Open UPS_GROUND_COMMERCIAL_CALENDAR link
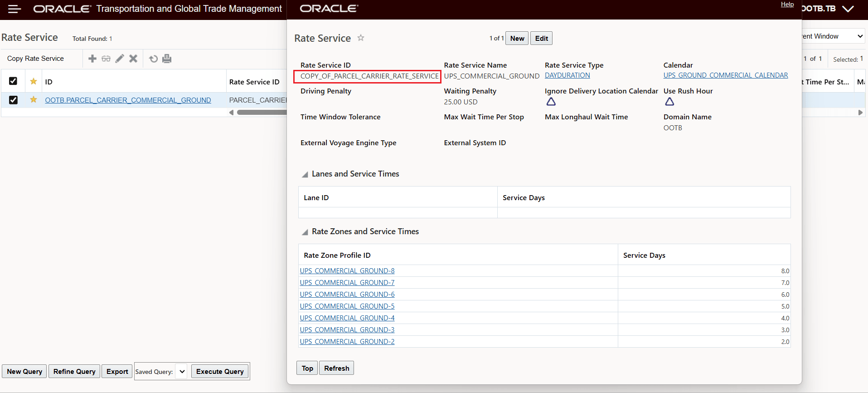The width and height of the screenshot is (868, 393). [726, 75]
